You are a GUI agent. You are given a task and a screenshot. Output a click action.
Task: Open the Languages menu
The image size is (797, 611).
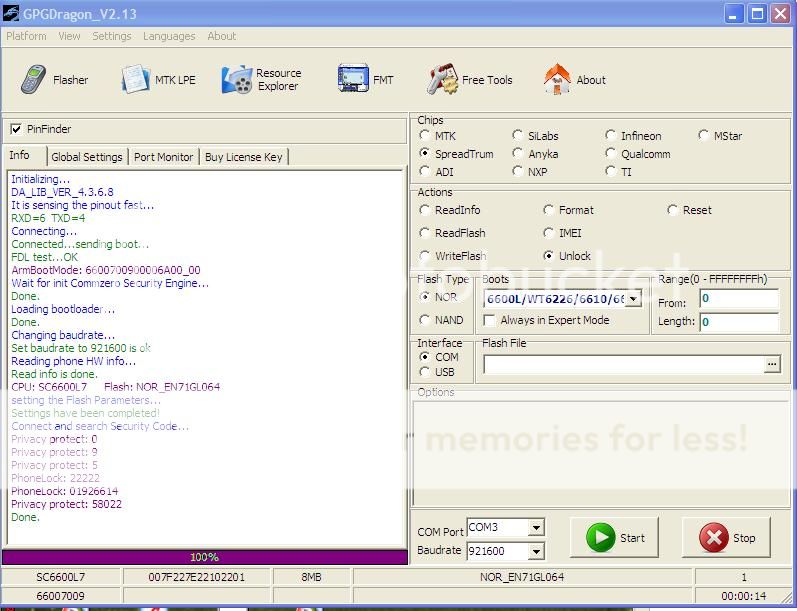pyautogui.click(x=169, y=36)
